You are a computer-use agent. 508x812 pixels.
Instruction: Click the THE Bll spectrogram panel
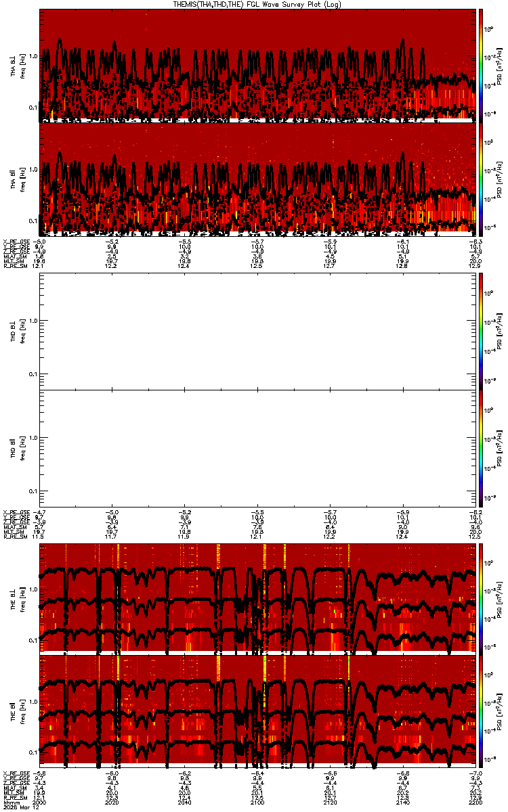point(257,710)
